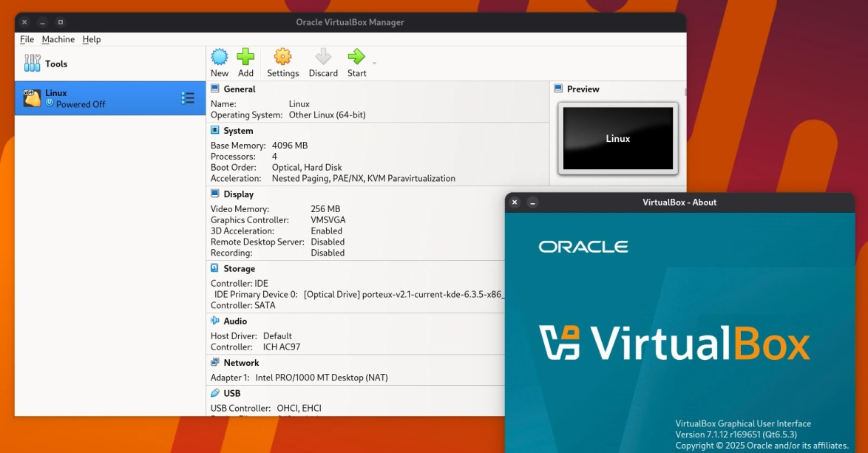868x453 pixels.
Task: Click the USB section icon
Action: [215, 392]
